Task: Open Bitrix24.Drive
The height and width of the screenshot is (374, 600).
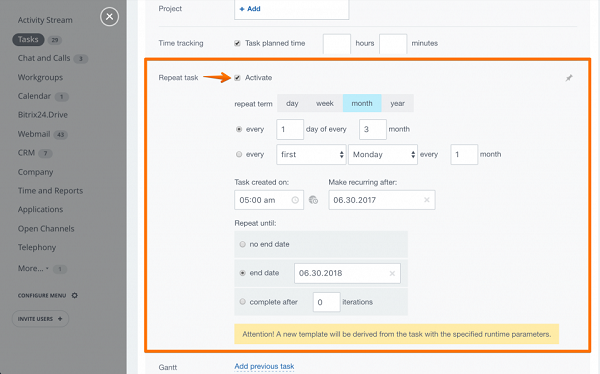Action: click(42, 115)
